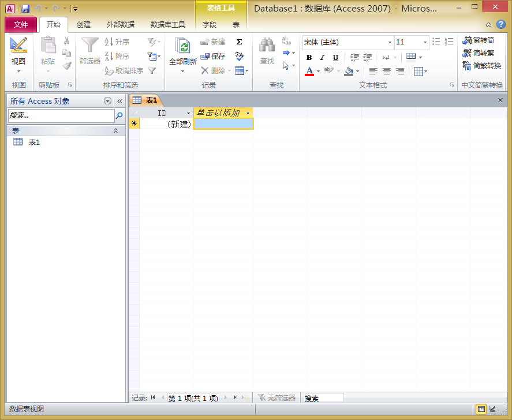Click 简繁转换 conversion button
Viewport: 512px width, 420px height.
pyautogui.click(x=482, y=66)
